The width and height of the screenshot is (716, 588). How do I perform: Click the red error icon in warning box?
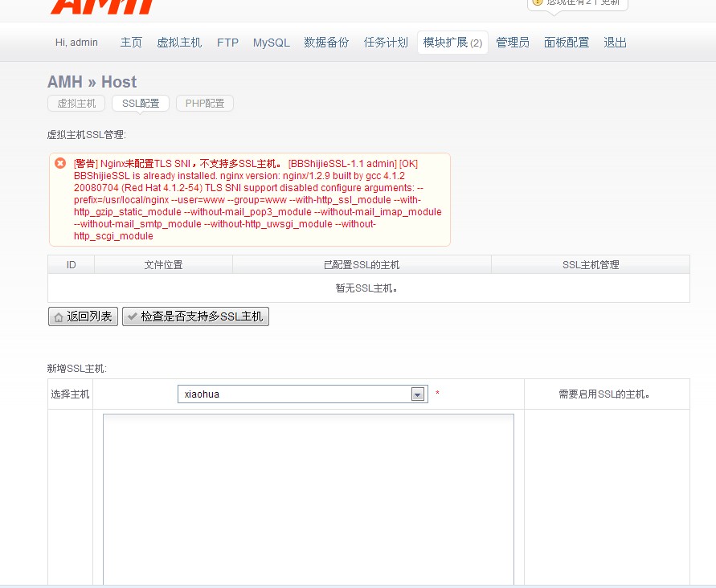coord(60,163)
